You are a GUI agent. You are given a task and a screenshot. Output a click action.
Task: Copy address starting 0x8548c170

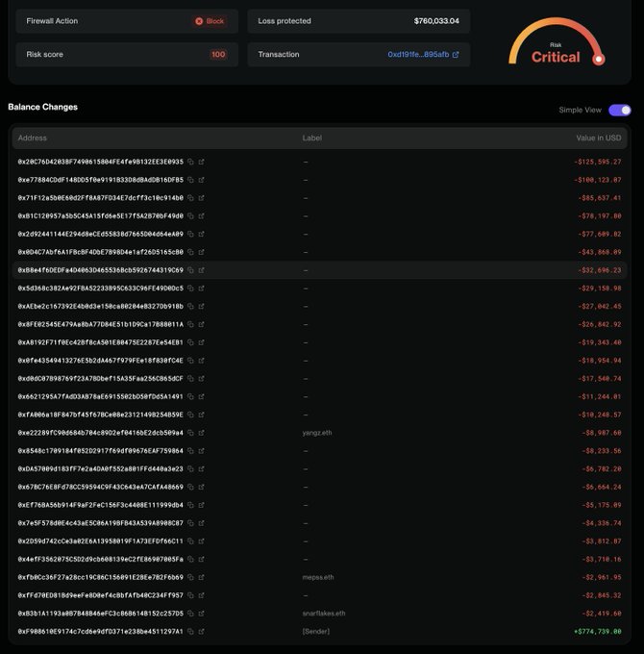190,451
